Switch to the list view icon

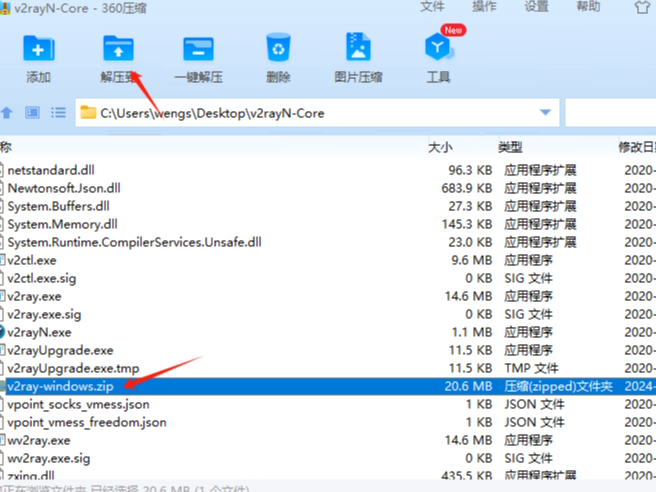(58, 113)
